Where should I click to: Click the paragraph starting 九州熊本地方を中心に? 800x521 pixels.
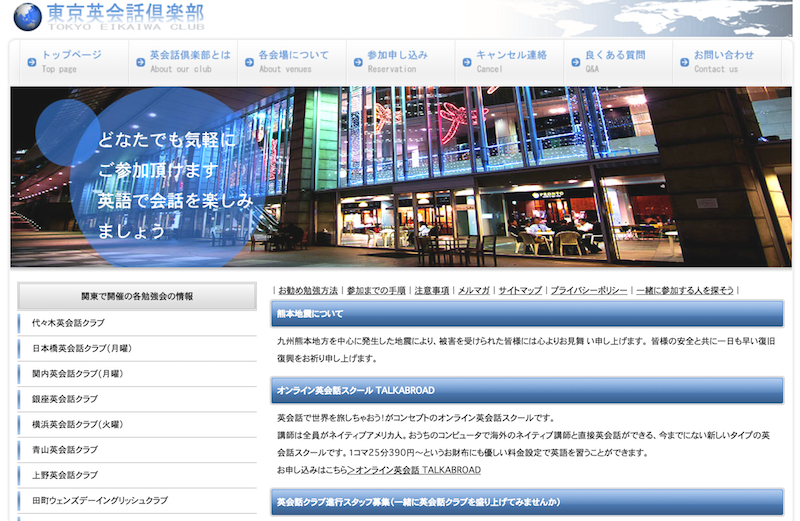(526, 350)
